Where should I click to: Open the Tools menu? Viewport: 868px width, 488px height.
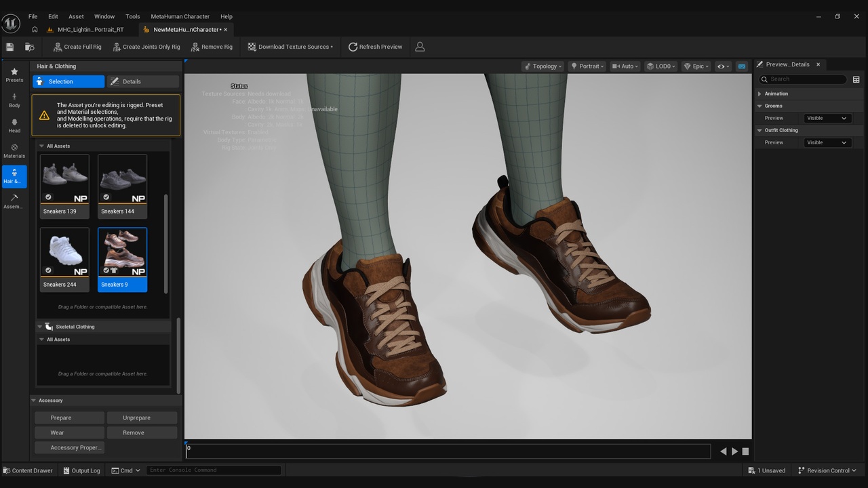click(133, 16)
